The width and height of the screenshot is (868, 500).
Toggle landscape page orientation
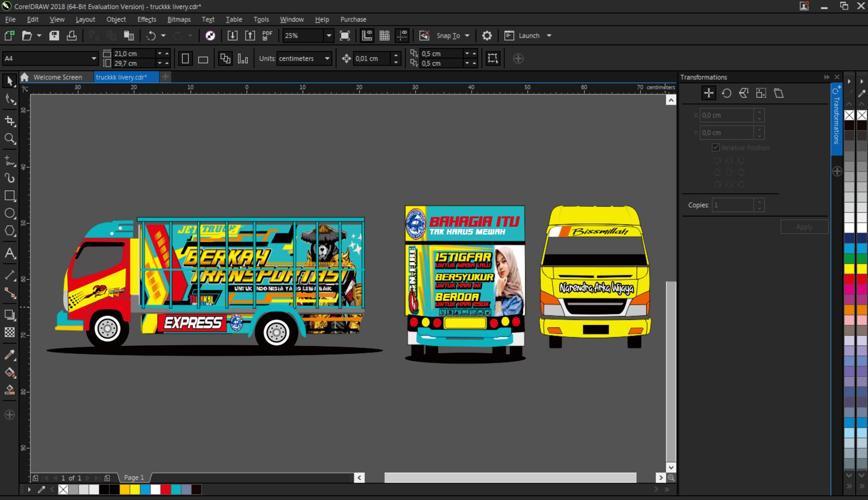coord(203,58)
